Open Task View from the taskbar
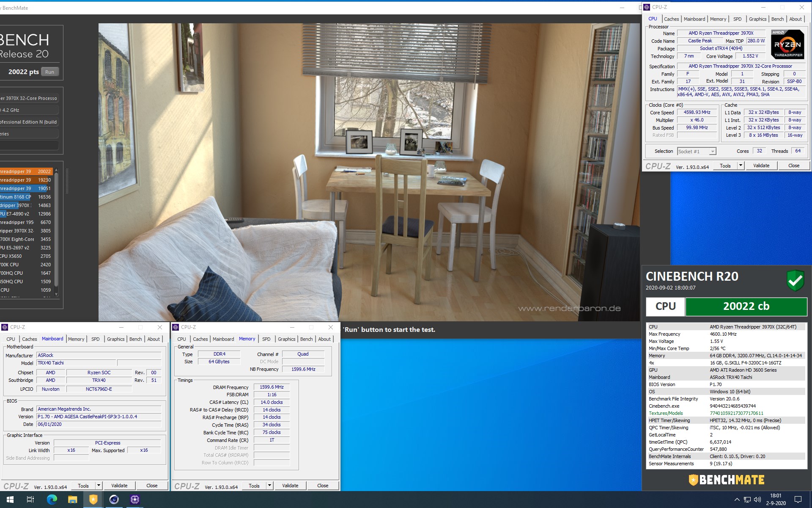 click(30, 500)
